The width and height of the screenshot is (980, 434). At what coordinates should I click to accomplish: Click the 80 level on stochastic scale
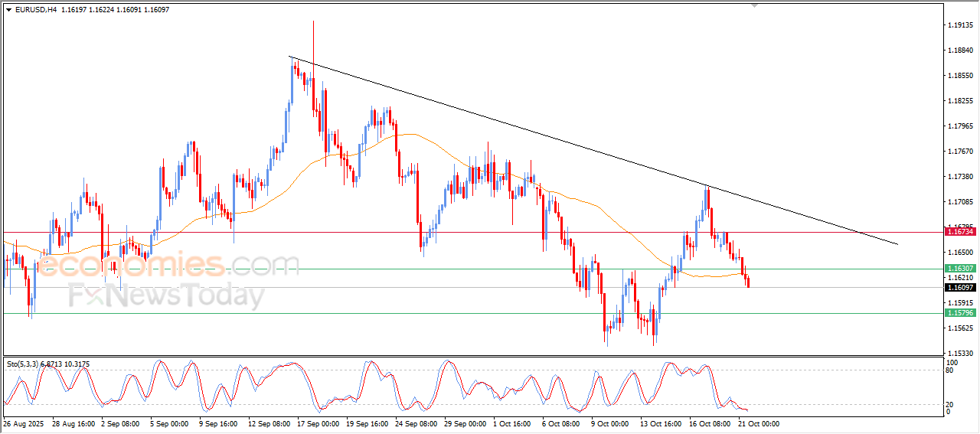pos(950,371)
